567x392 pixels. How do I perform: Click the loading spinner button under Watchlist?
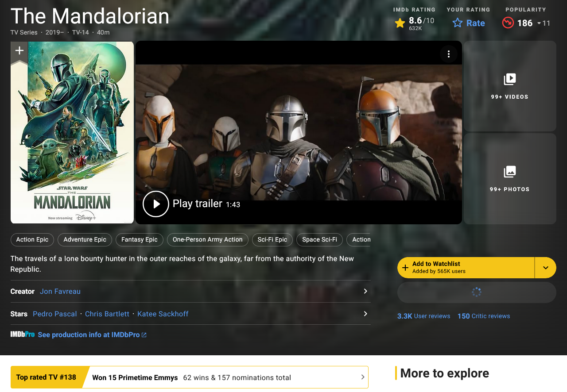point(477,292)
